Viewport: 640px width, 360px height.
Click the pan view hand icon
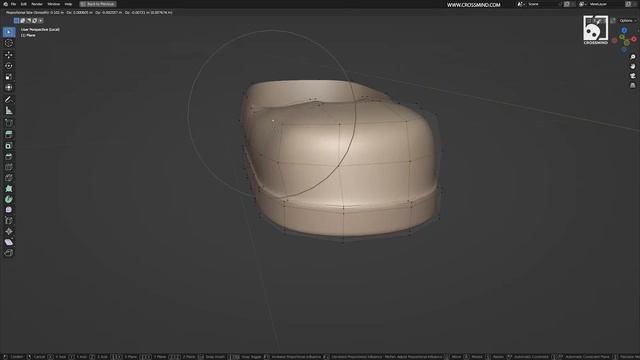pyautogui.click(x=633, y=67)
